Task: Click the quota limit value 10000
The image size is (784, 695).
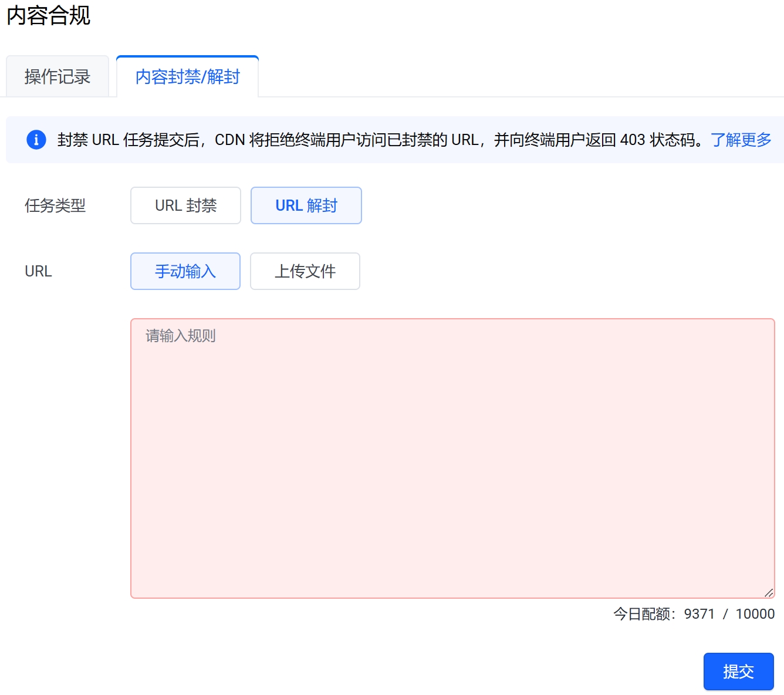Action: click(x=755, y=614)
